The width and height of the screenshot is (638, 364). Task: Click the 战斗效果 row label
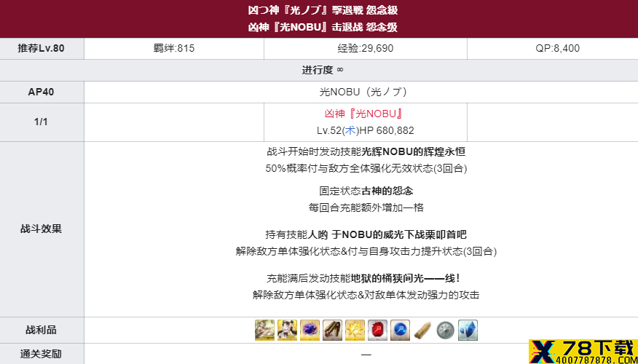(42, 229)
